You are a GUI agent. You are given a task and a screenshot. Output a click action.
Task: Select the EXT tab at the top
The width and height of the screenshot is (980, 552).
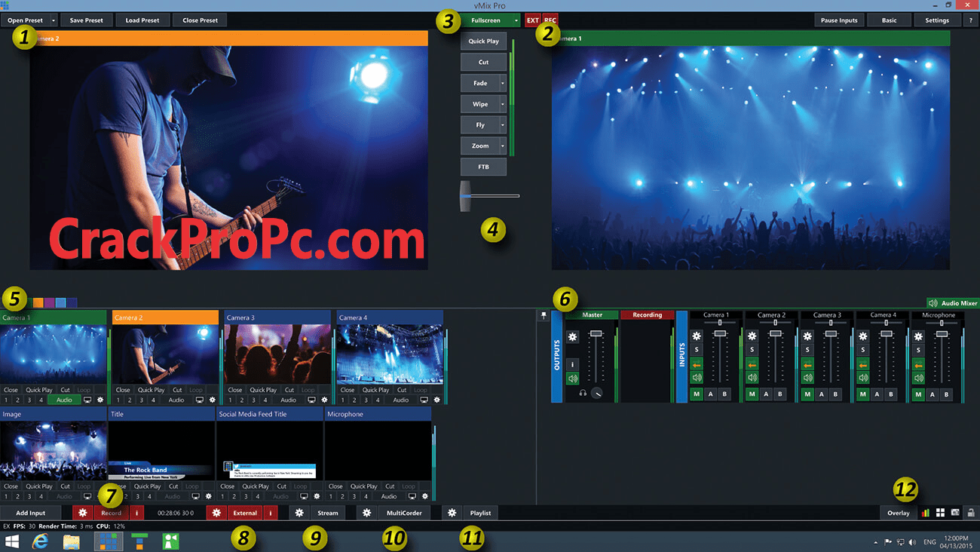534,20
